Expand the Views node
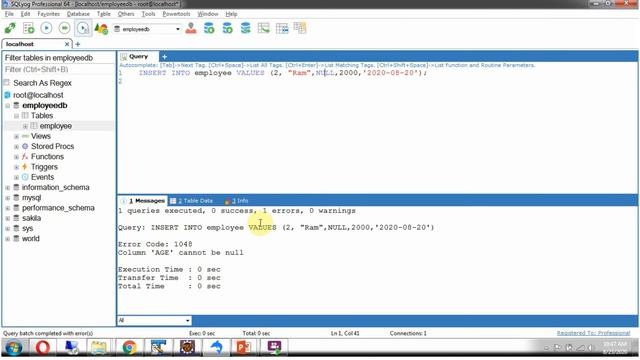Viewport: 640px width, 360px height. pos(16,136)
